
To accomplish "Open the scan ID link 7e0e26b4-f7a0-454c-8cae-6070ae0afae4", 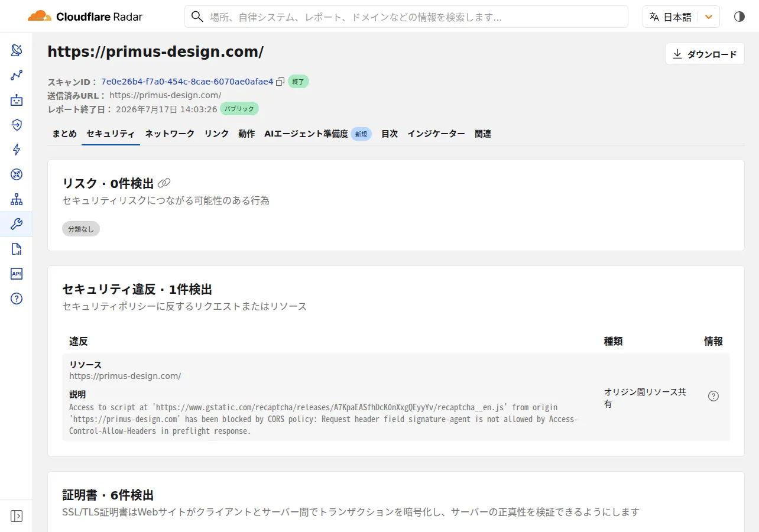I will (x=187, y=82).
